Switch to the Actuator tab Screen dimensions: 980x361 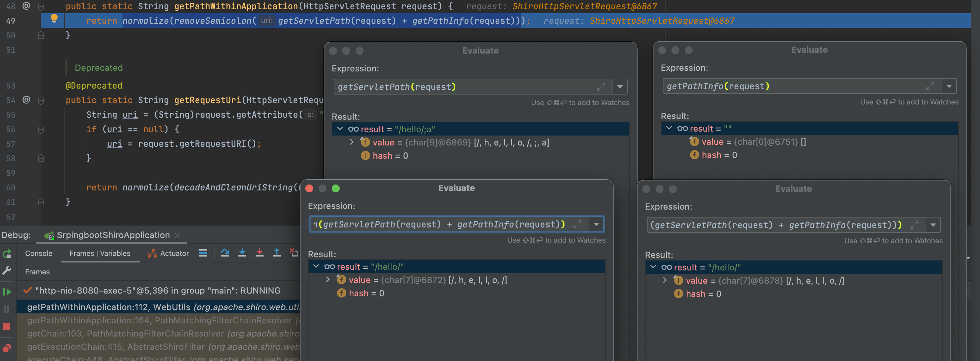[174, 254]
